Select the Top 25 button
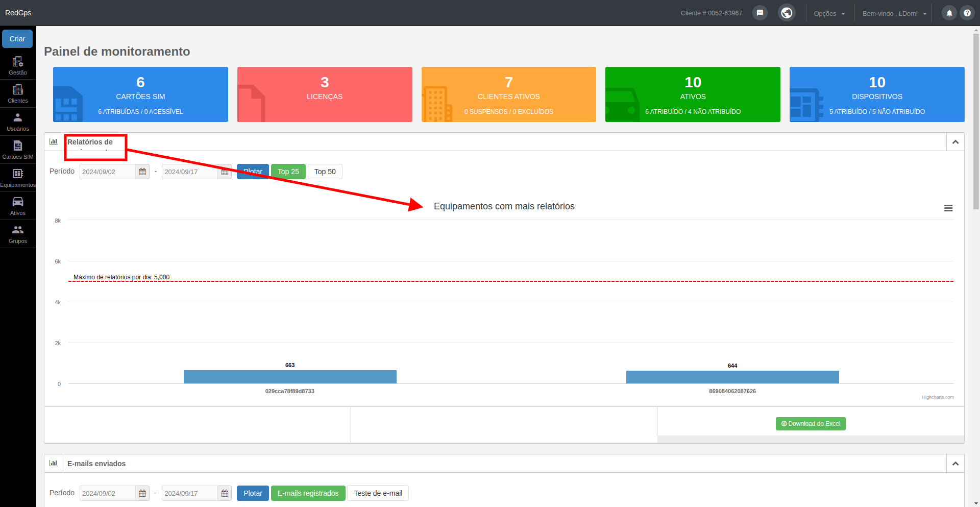 288,172
